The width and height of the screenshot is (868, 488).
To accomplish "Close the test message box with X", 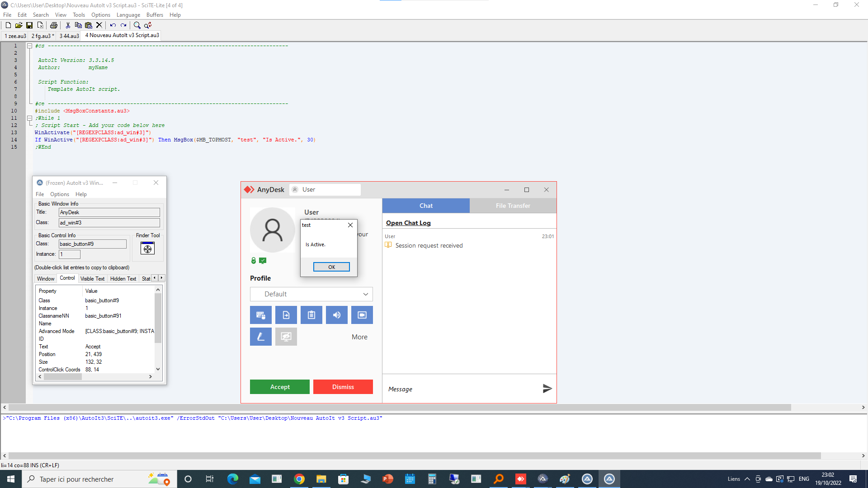I will pos(350,225).
